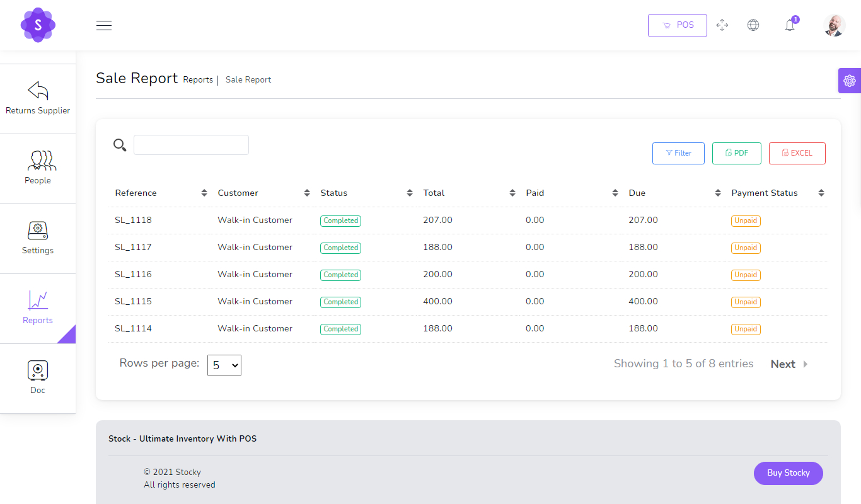Click the Reports chart icon
The height and width of the screenshot is (504, 861).
38,301
